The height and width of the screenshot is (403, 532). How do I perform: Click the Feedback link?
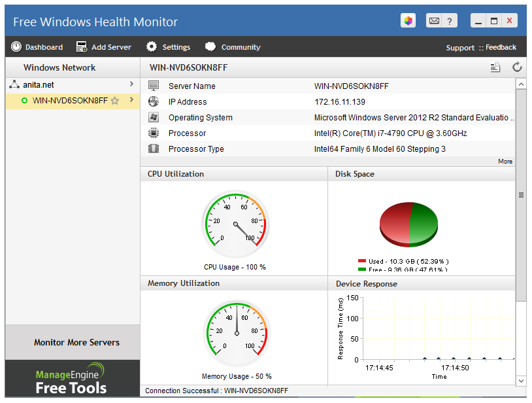point(500,47)
